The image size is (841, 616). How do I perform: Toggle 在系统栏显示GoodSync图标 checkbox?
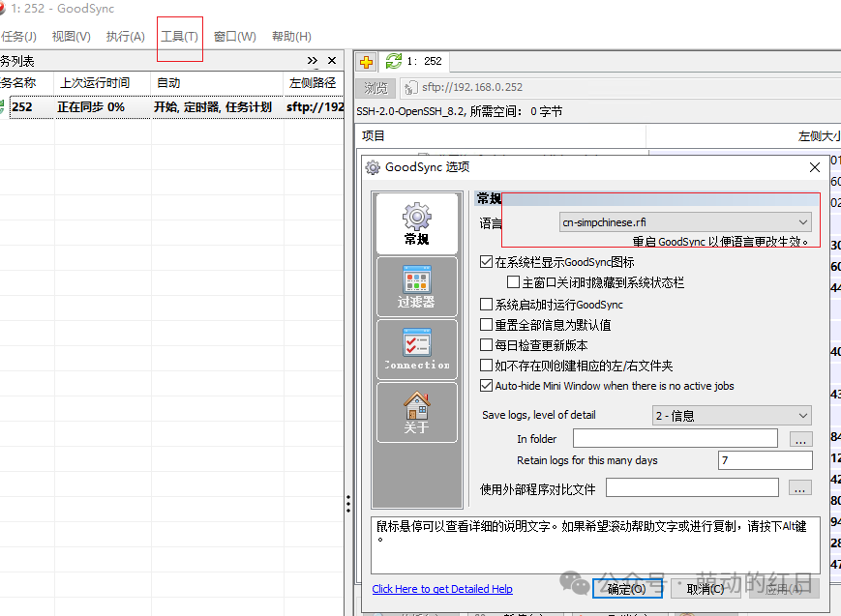[x=486, y=262]
